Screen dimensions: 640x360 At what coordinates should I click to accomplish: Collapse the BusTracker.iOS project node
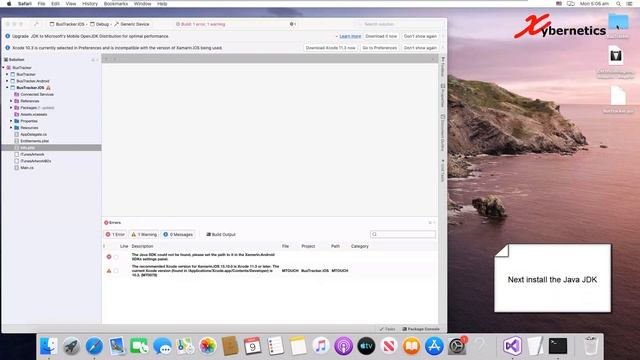click(7, 87)
